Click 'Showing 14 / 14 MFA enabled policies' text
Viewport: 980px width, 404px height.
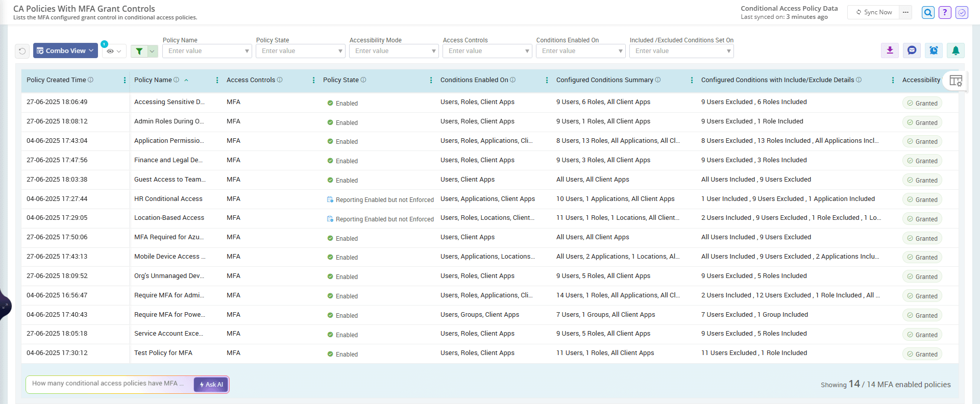[x=886, y=384]
